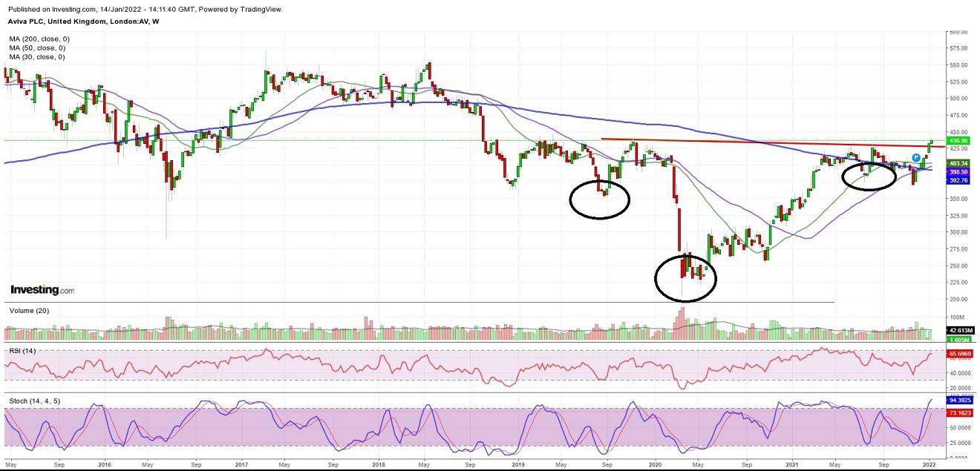Image resolution: width=980 pixels, height=471 pixels.
Task: Select the black circle drawn in late 2019
Action: click(600, 199)
